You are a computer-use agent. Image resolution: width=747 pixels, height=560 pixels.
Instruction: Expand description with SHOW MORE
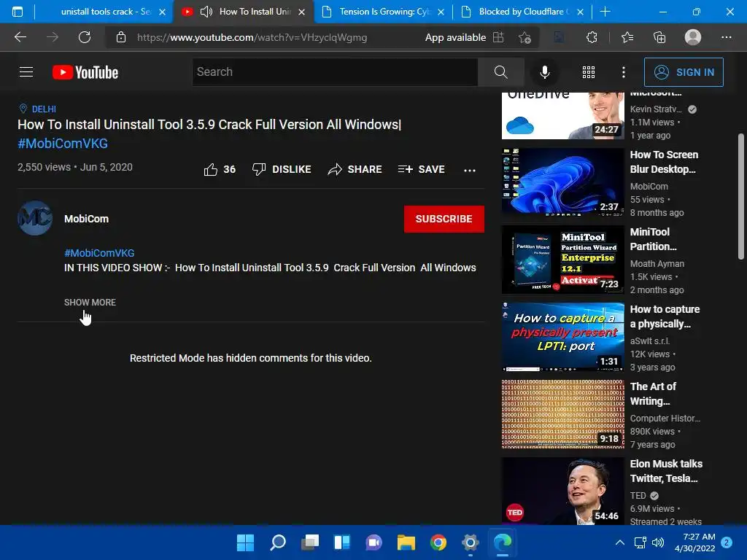point(90,303)
